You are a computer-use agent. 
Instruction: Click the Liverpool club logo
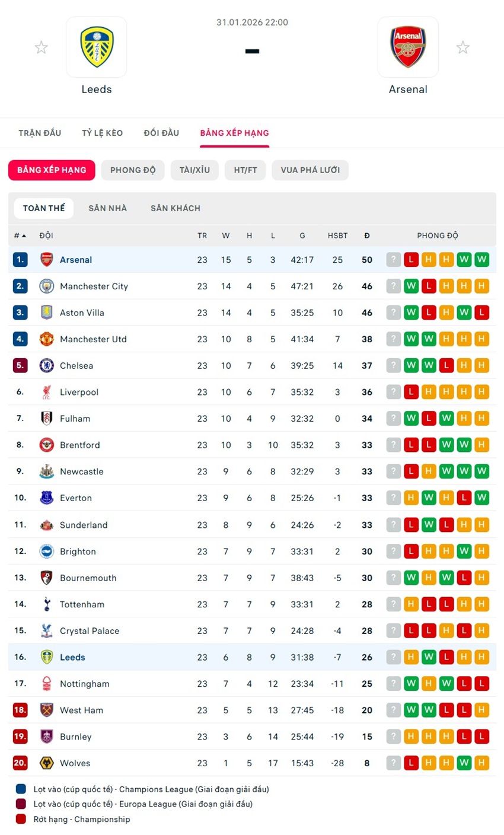pos(46,392)
